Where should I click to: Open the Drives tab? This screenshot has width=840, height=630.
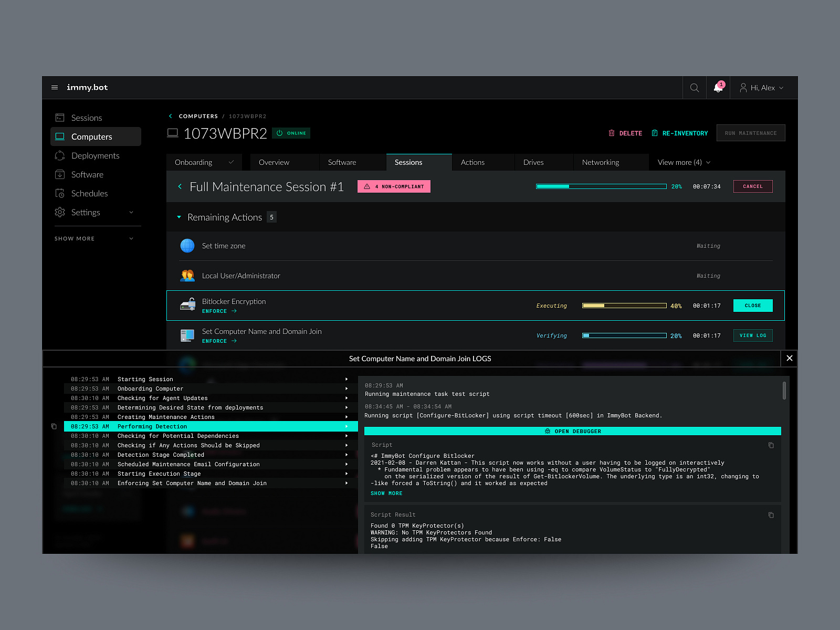pos(532,162)
